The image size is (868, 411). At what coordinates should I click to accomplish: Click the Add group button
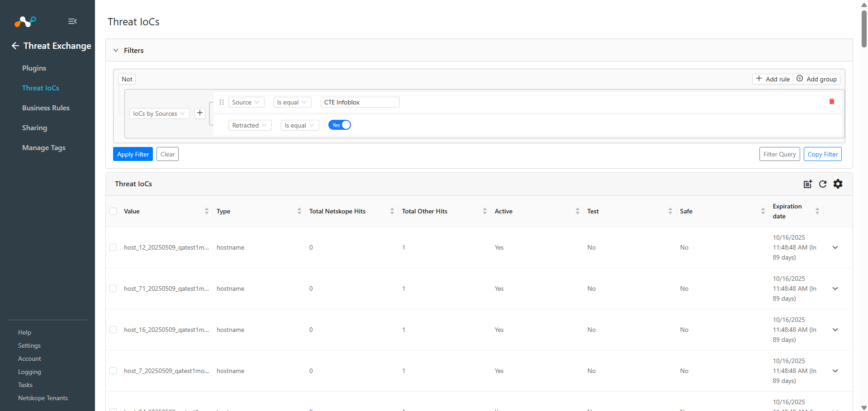[817, 79]
